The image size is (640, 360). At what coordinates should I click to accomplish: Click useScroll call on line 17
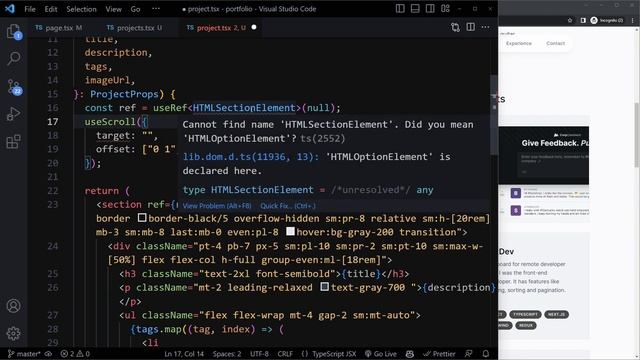coord(110,122)
